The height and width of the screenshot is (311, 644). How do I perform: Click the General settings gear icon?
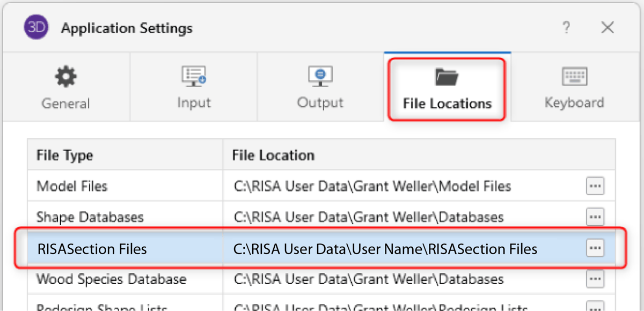[x=65, y=76]
